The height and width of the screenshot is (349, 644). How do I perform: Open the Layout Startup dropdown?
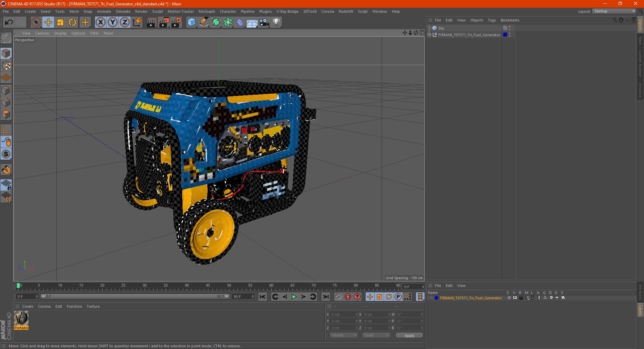point(614,11)
